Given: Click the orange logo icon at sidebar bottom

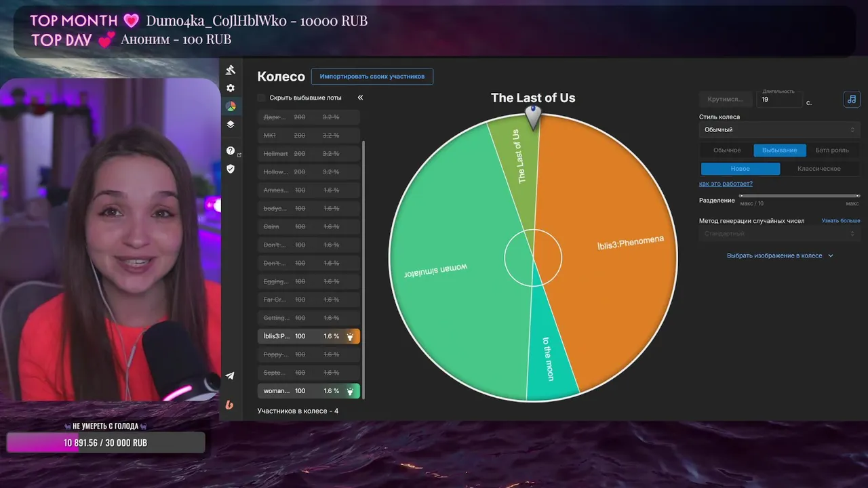Looking at the screenshot, I should tap(229, 405).
